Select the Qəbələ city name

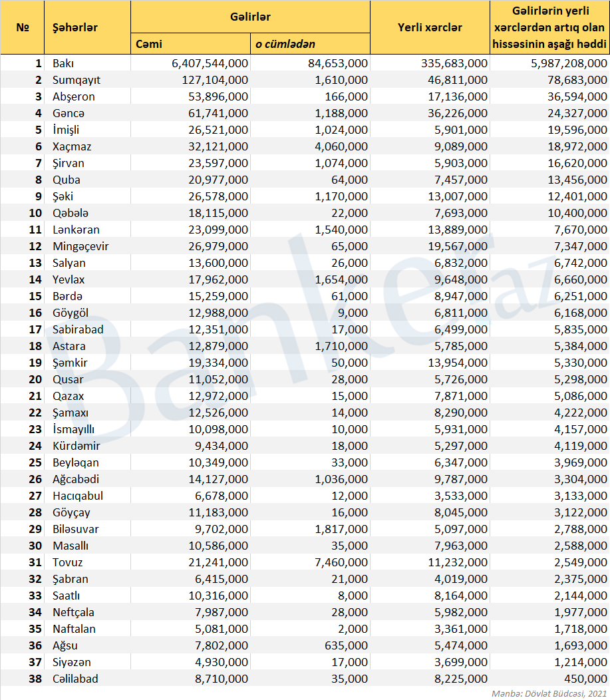71,213
